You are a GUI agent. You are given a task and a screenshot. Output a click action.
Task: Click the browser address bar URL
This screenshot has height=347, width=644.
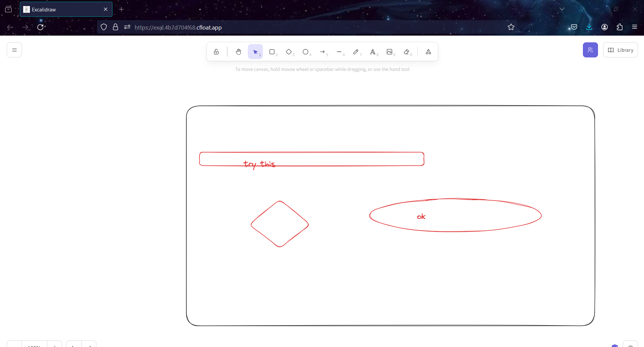coord(178,28)
